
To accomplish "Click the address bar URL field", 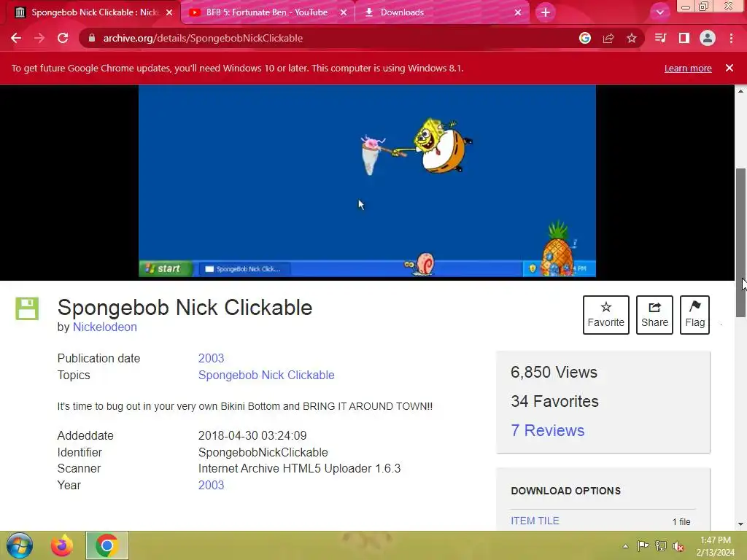I will [333, 38].
